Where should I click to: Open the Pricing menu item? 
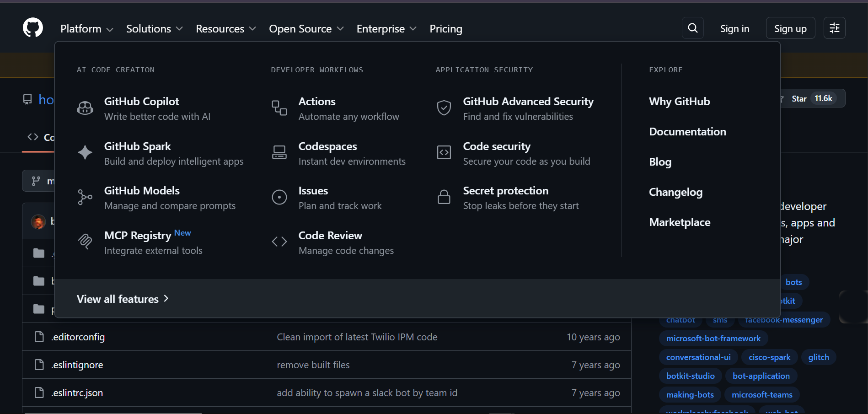tap(445, 29)
